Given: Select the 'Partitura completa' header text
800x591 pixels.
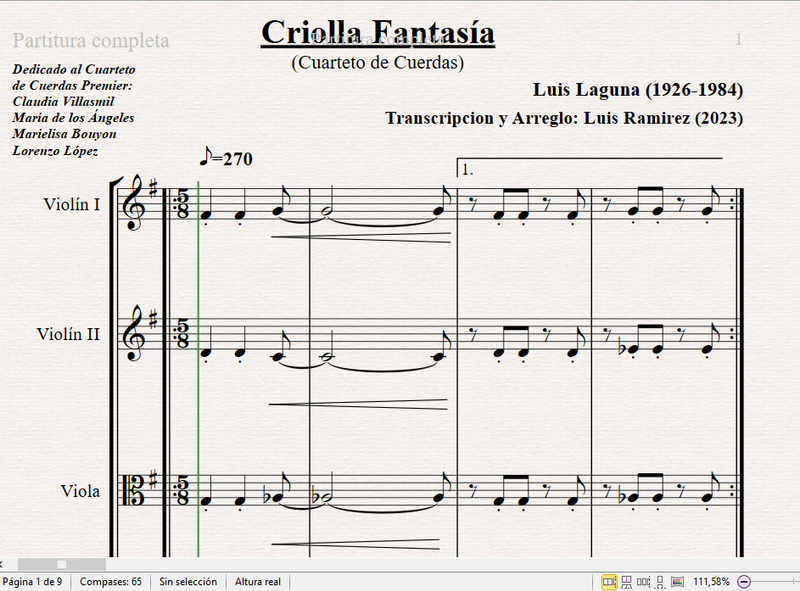Looking at the screenshot, I should [x=91, y=41].
